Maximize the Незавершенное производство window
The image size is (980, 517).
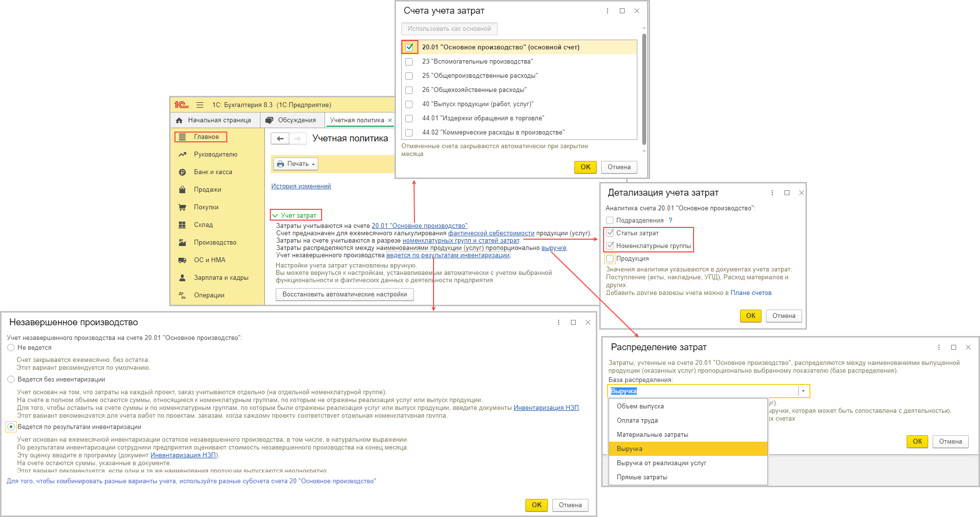pyautogui.click(x=573, y=322)
